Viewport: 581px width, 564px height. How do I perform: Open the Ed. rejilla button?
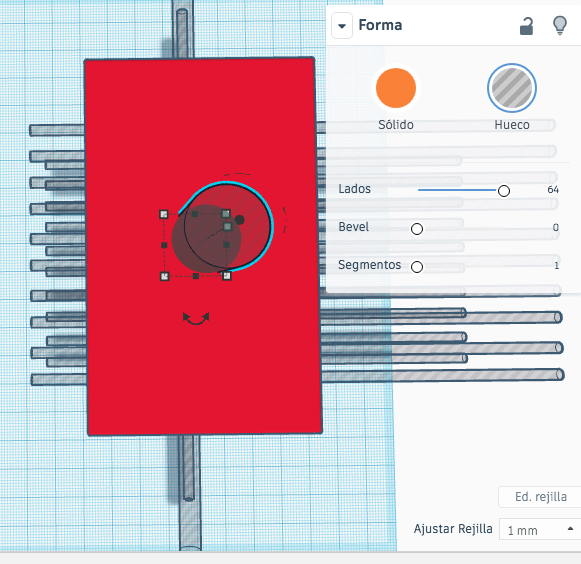541,497
